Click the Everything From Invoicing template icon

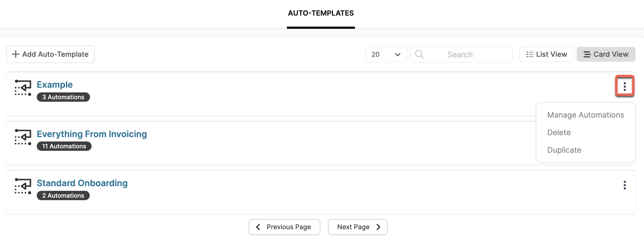click(x=23, y=137)
